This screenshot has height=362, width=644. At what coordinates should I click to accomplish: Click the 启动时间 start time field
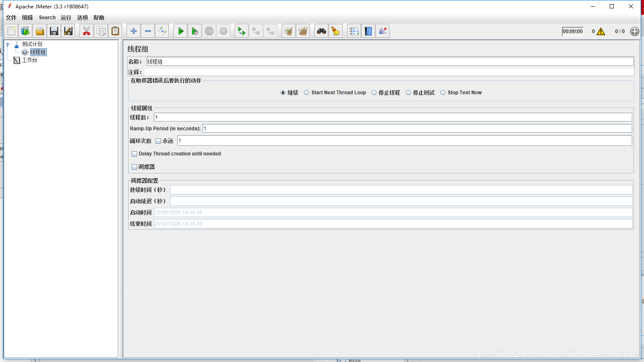(393, 212)
